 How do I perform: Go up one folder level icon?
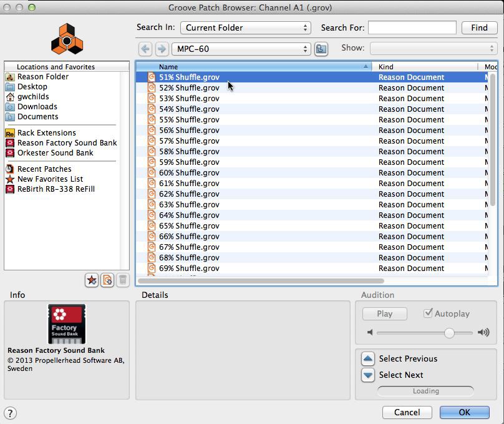click(x=321, y=49)
